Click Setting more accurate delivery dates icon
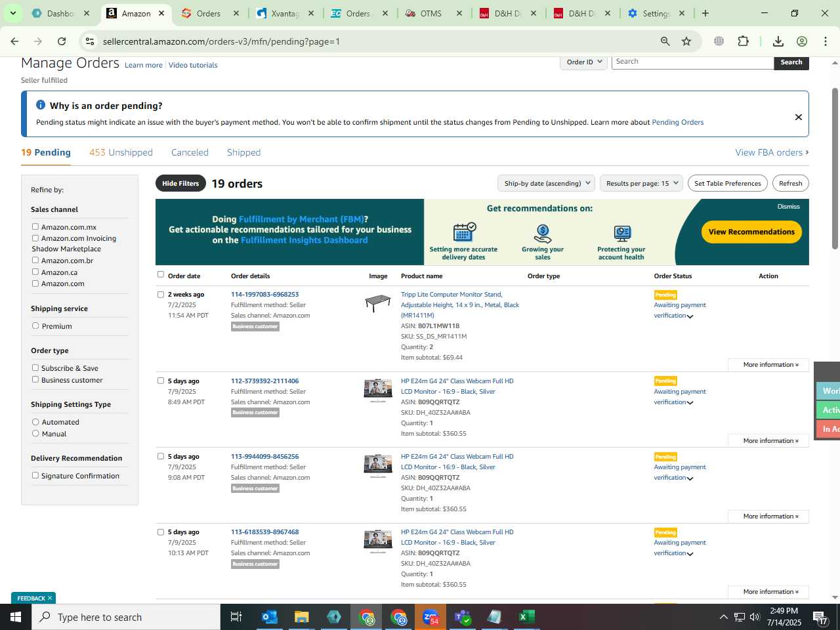840x630 pixels. (464, 232)
